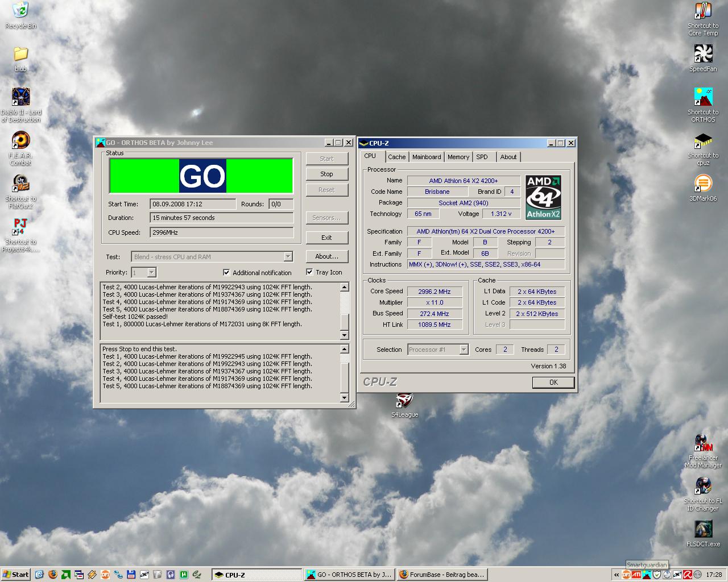
Task: Switch to the Mainboard tab in CPU-Z
Action: [427, 157]
